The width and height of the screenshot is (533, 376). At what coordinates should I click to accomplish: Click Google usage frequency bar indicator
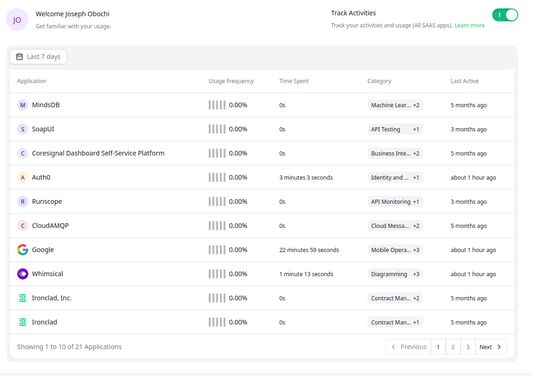click(217, 250)
